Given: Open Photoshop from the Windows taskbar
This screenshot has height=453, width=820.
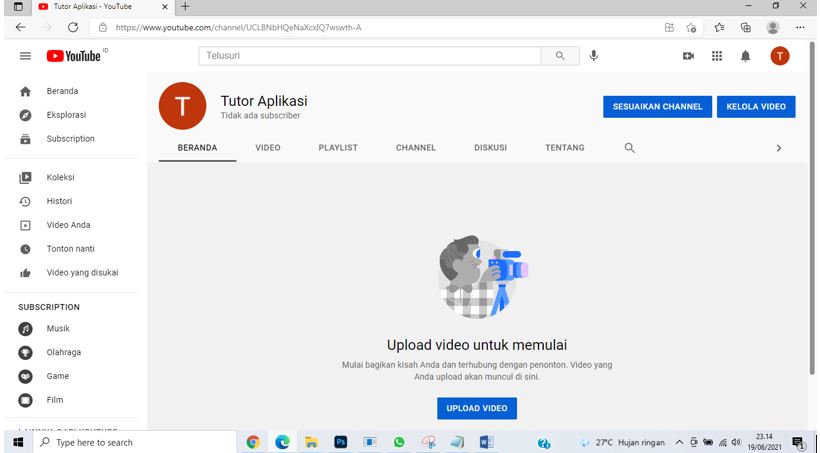Looking at the screenshot, I should point(340,442).
